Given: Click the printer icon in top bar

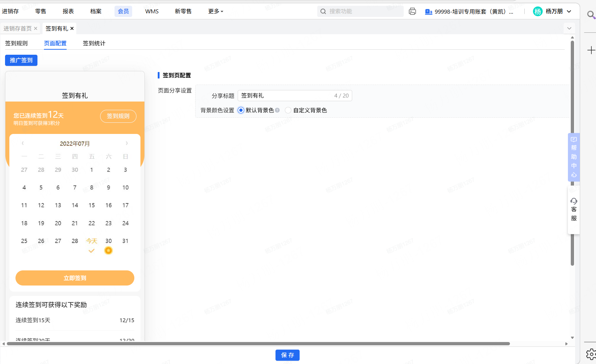Looking at the screenshot, I should (412, 12).
